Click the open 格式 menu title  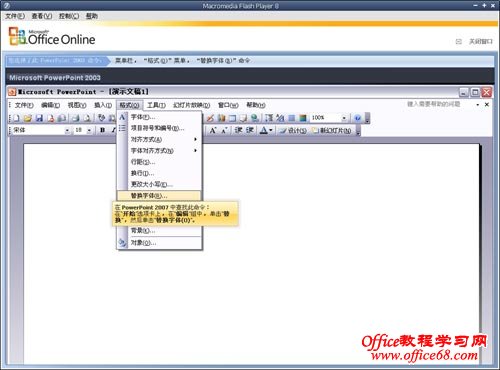[129, 105]
